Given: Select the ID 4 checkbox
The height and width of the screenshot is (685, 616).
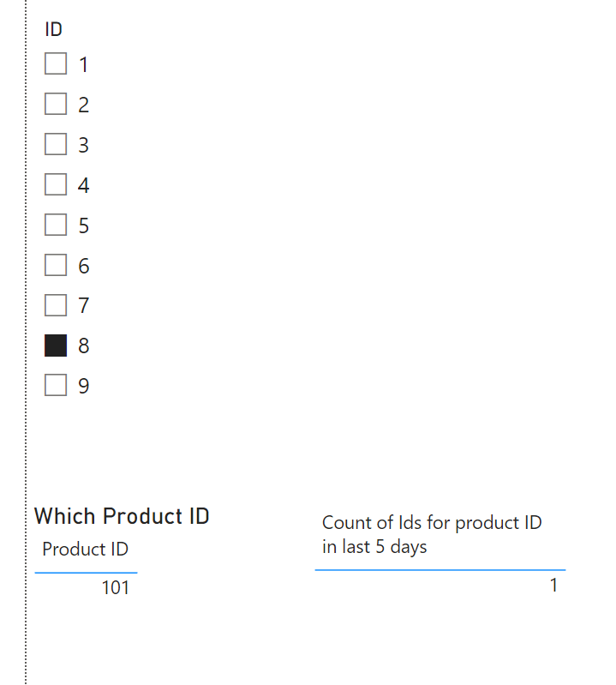Looking at the screenshot, I should point(56,184).
